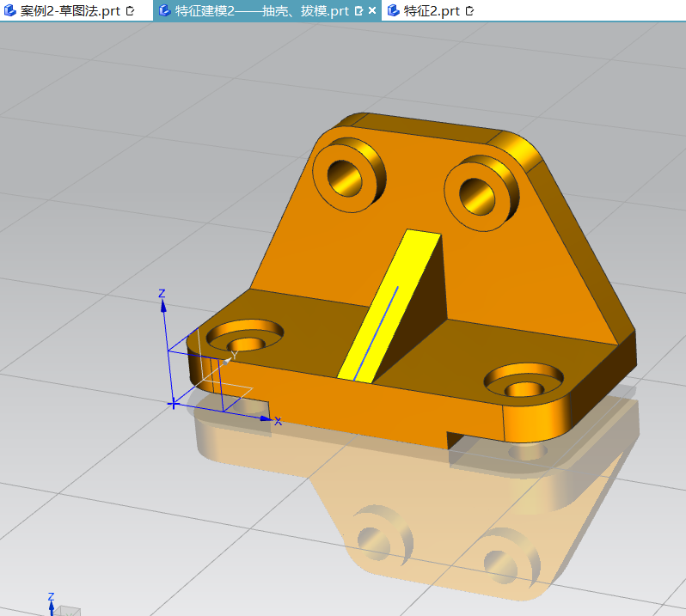Close the 特征建模2——抽壳、拔模.prt tab

tap(372, 10)
